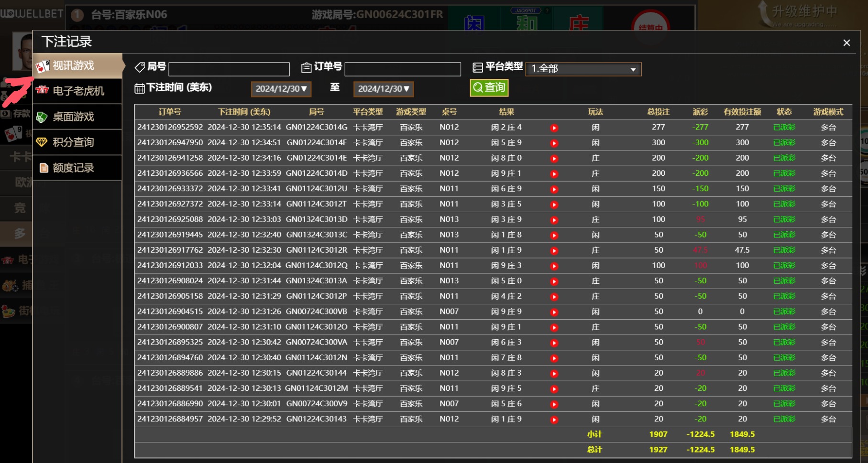Open the 平台类型 dropdown showing 1.全部
The width and height of the screenshot is (868, 463).
[583, 69]
